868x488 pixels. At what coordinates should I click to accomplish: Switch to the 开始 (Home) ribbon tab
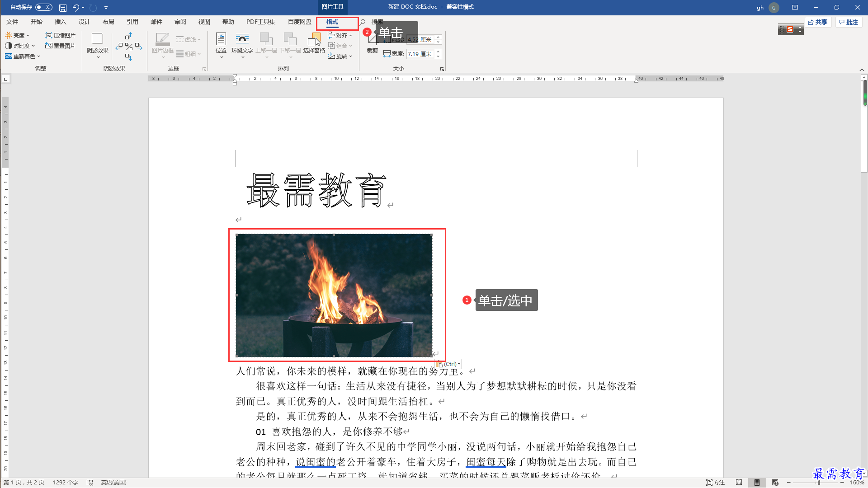pos(36,22)
